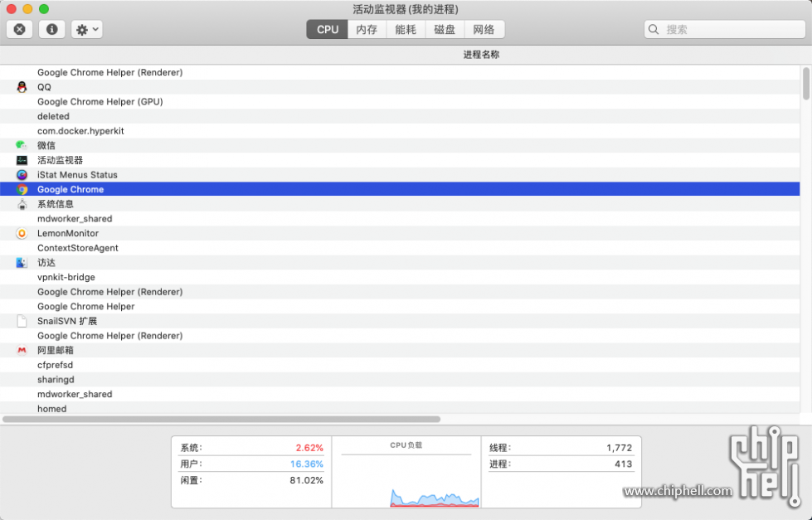Focus the 搜索 search field
Viewport: 812px width, 520px height.
724,30
